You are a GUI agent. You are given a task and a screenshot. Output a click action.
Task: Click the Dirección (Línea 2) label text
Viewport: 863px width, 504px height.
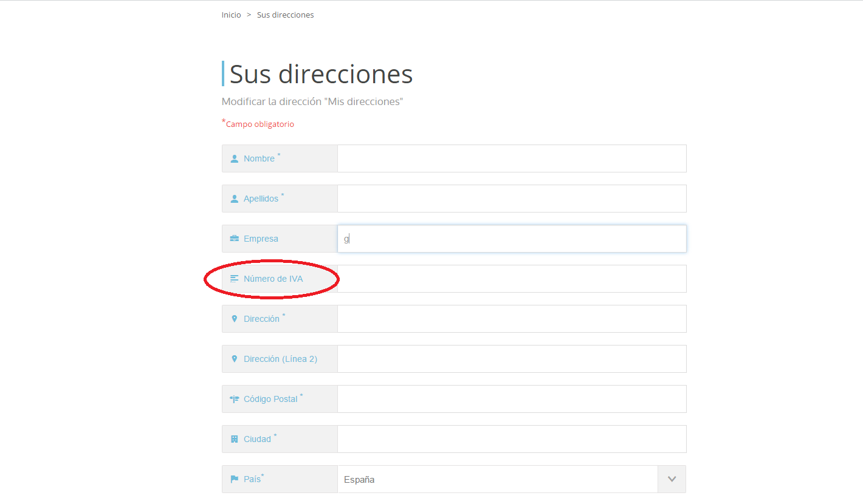(280, 359)
